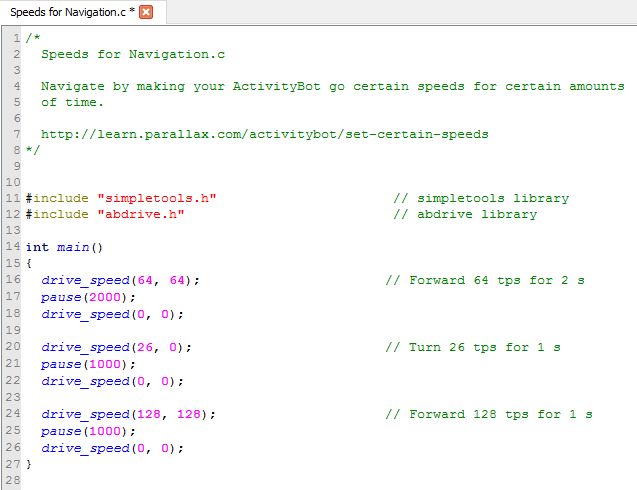This screenshot has height=490, width=637.
Task: Click the pause(2000) statement
Action: pos(87,297)
